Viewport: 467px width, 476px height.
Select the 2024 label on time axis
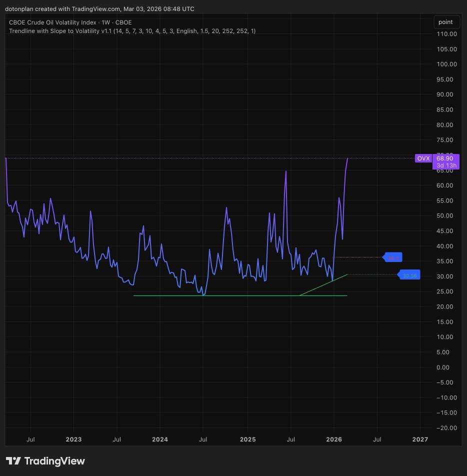click(x=159, y=439)
